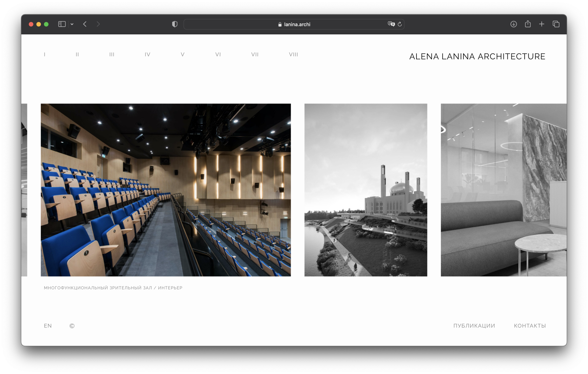Open the mosque riverside project image
This screenshot has height=374, width=588.
click(366, 190)
